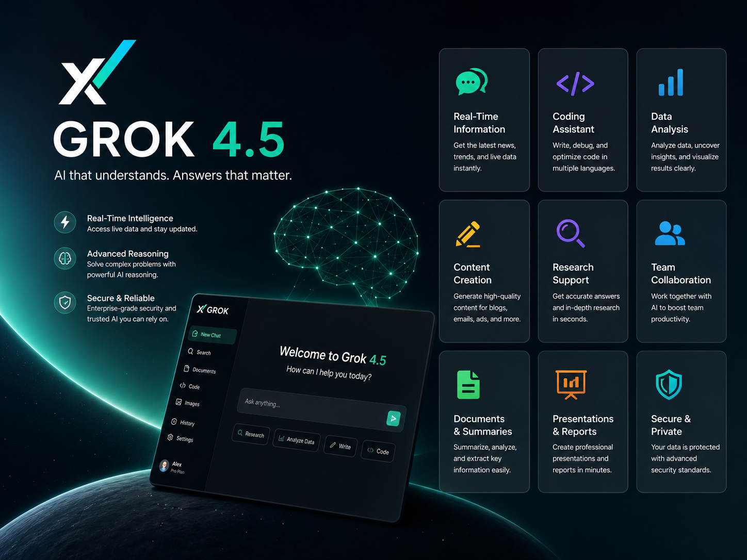Select the teal shield Secure & Private icon
Screen dimensions: 747x560
[669, 385]
